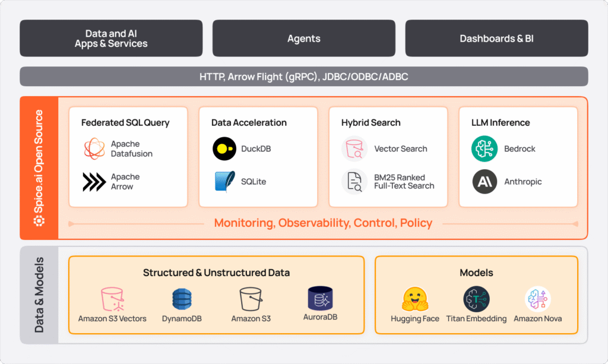This screenshot has height=364, width=608.
Task: Select the Amazon S3 Vectors bucket icon
Action: [x=112, y=299]
